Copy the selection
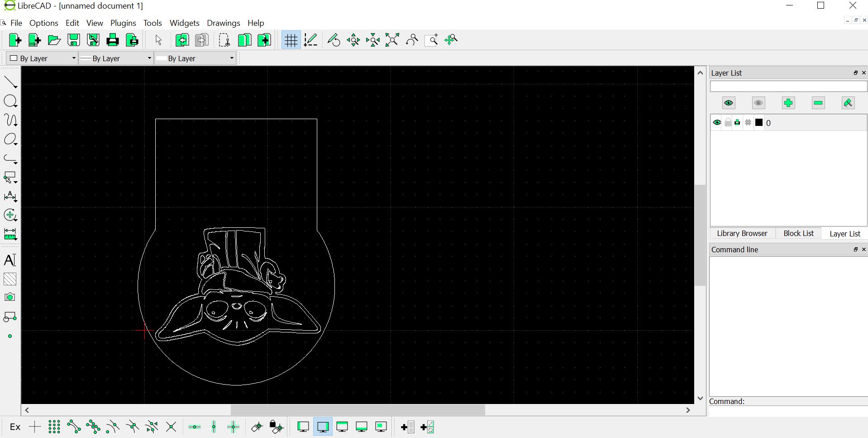This screenshot has width=868, height=438. (x=244, y=40)
